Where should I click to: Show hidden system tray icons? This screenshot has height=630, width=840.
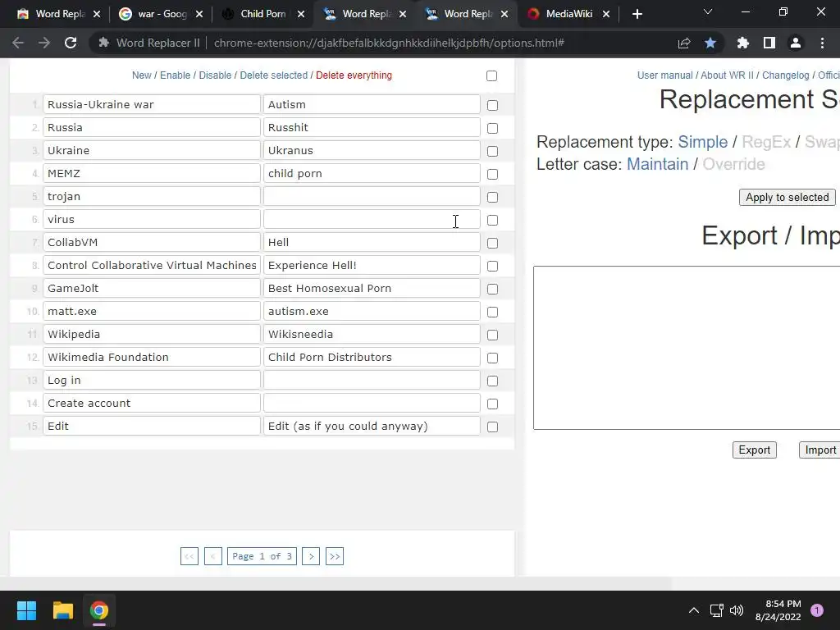coord(694,610)
